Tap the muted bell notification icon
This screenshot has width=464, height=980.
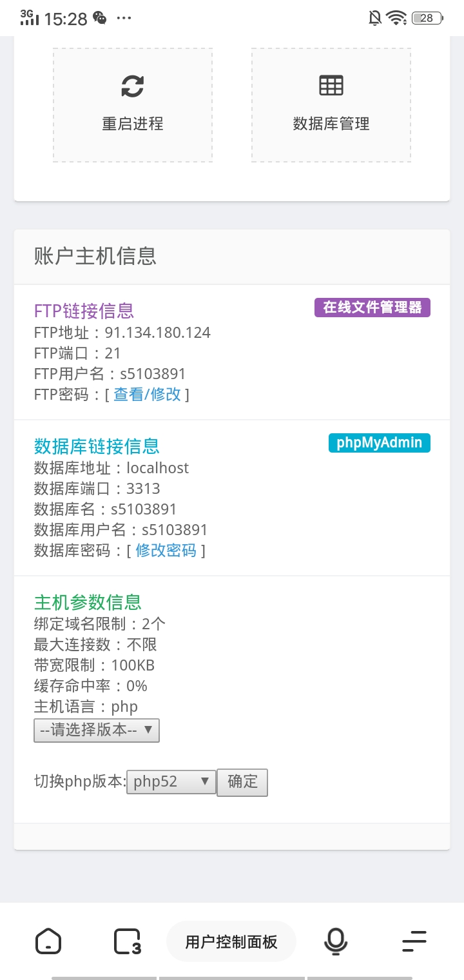[375, 18]
